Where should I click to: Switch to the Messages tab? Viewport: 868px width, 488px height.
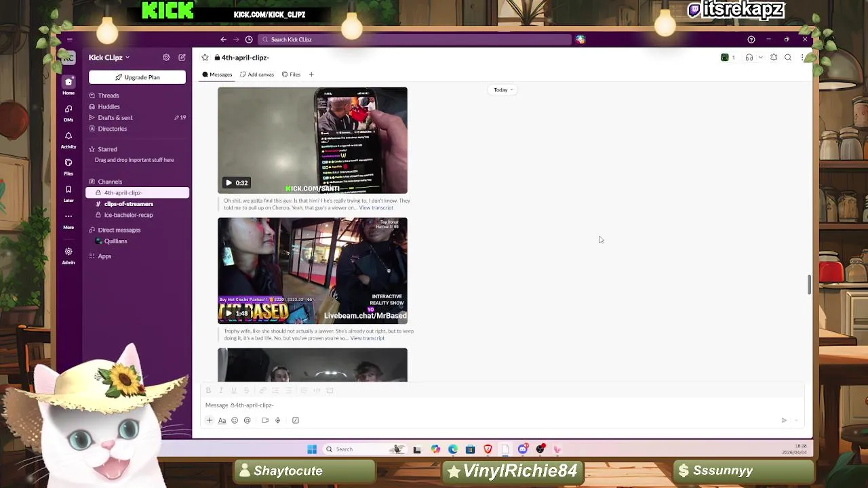[217, 75]
